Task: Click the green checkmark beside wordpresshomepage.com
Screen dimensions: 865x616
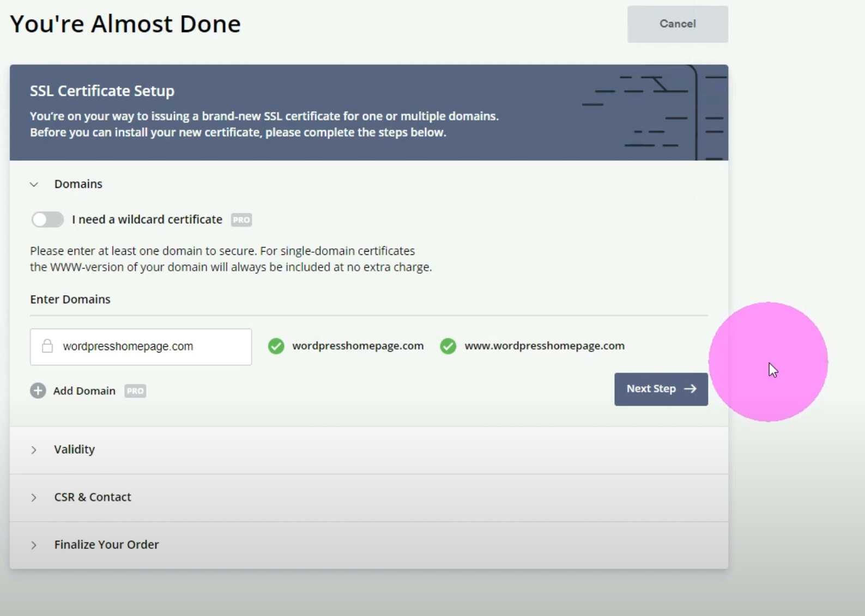Action: coord(276,346)
